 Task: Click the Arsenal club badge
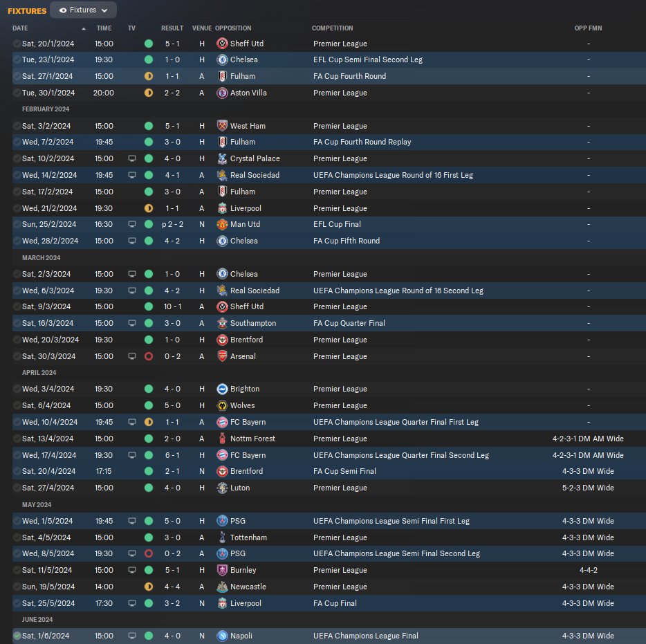pos(222,356)
